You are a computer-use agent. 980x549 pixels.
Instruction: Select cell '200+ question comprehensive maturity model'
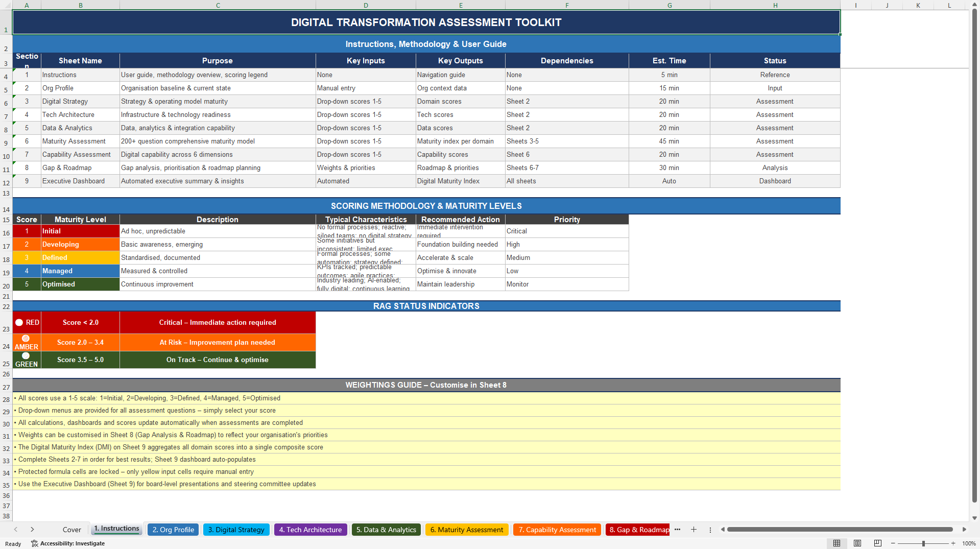click(218, 141)
